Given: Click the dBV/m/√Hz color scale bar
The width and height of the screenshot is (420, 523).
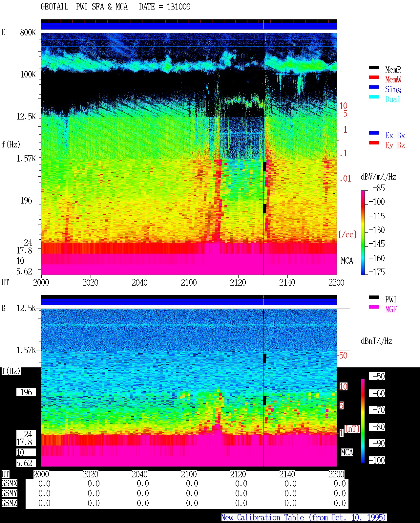Looking at the screenshot, I should click(363, 232).
